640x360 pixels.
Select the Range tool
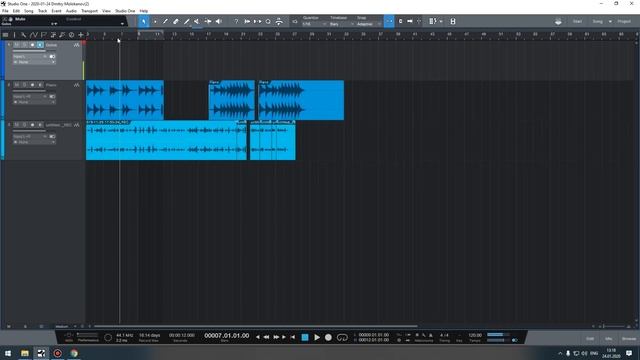click(x=155, y=21)
